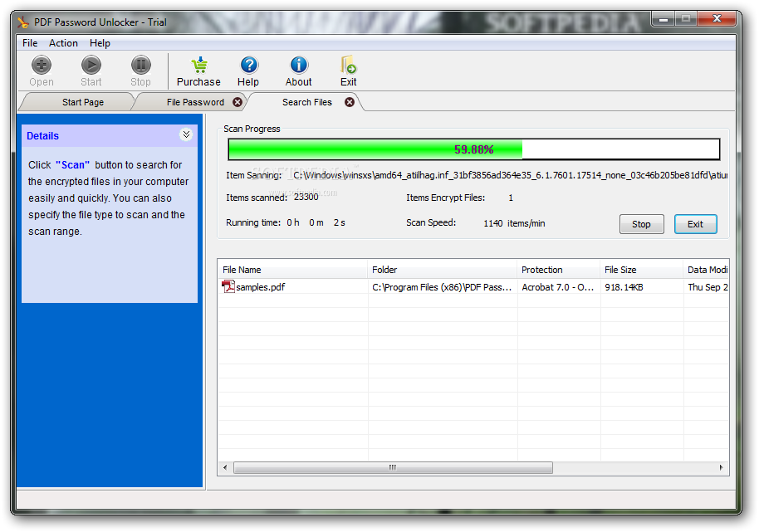759x532 pixels.
Task: Click the scan progress bar at 59.88%
Action: 474,149
